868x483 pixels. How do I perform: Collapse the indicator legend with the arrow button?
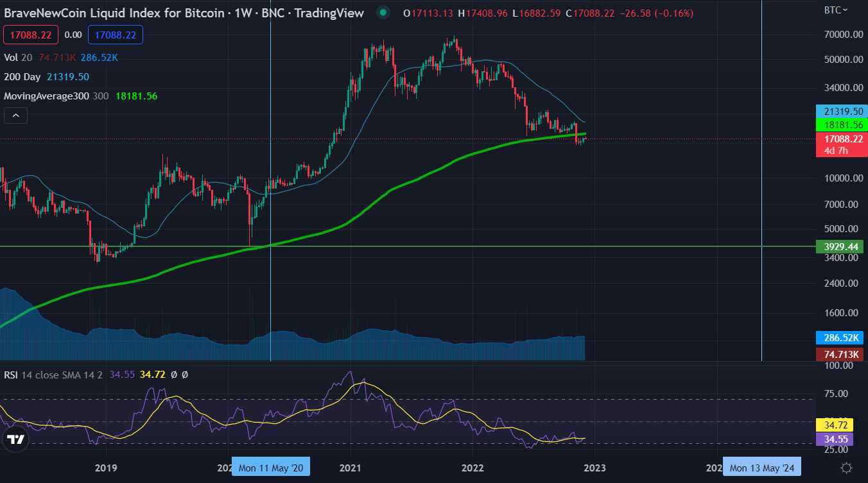(16, 115)
